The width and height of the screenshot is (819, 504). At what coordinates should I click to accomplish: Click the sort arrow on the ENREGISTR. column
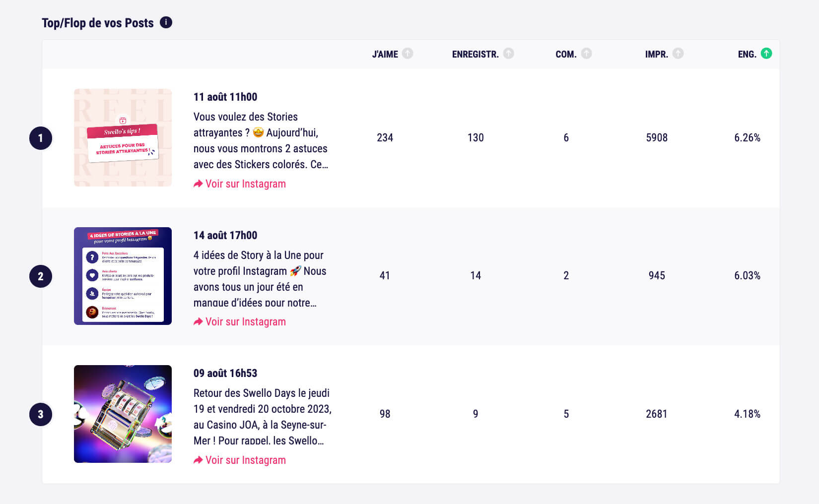[508, 53]
